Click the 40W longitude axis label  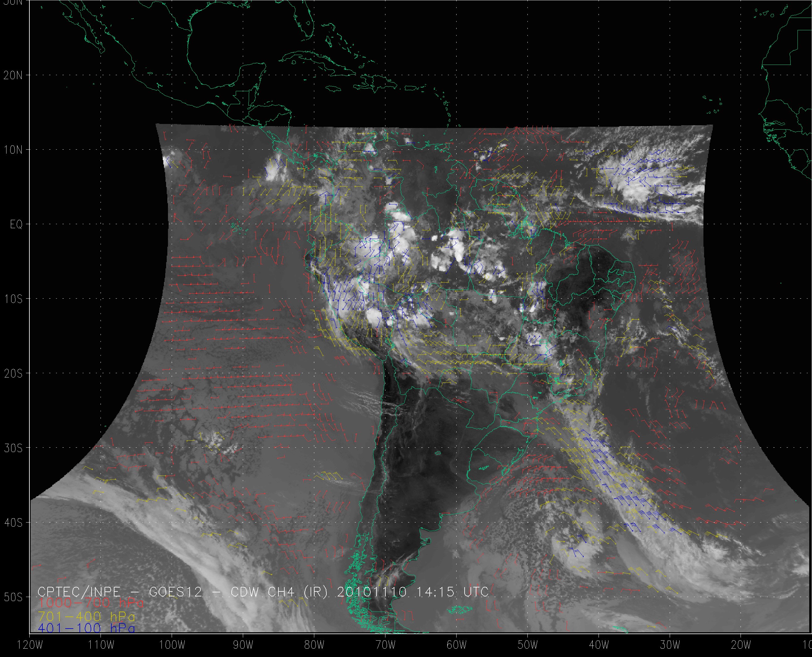click(x=599, y=645)
